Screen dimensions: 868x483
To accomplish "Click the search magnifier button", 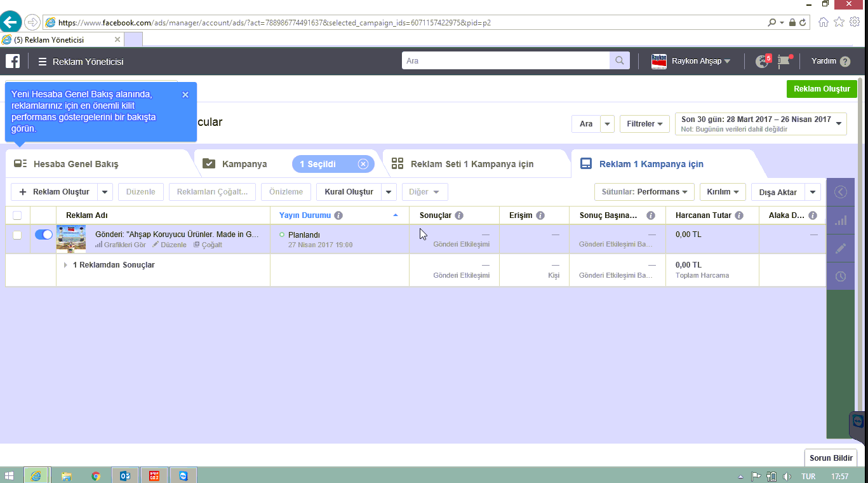I will pyautogui.click(x=620, y=61).
